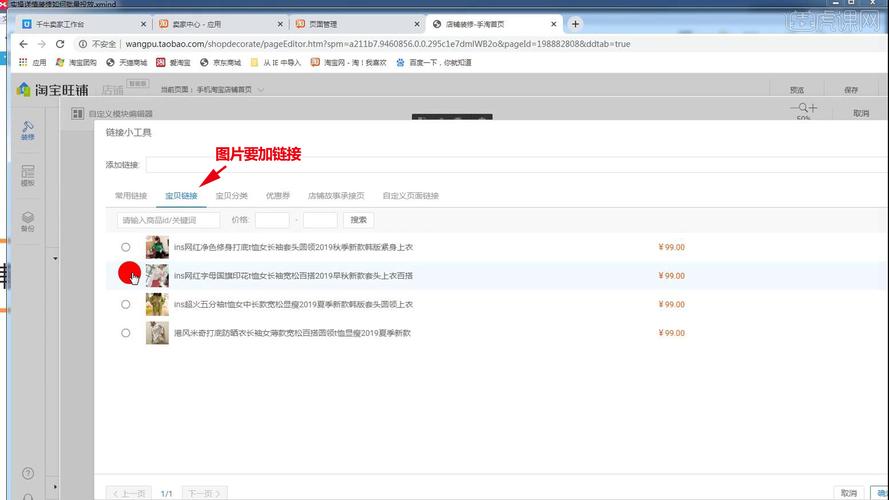Switch to the 店铺故事承接页 tab
The width and height of the screenshot is (889, 500).
click(x=336, y=196)
